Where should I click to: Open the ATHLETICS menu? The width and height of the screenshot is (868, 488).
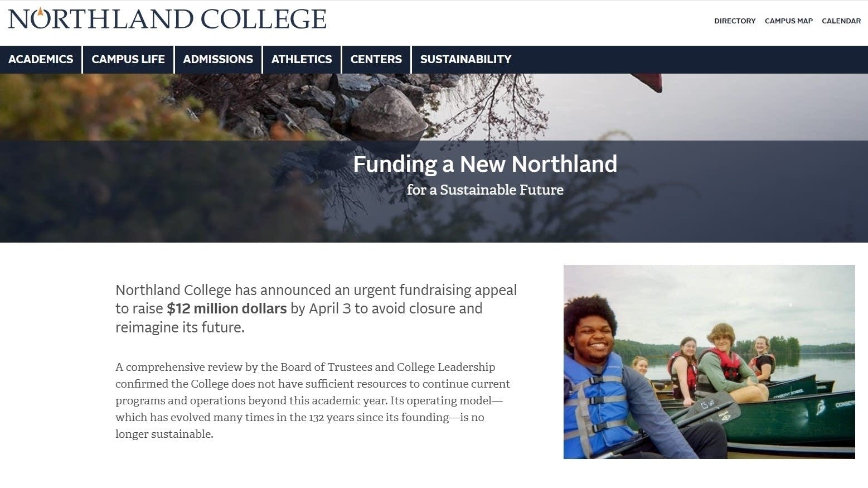pyautogui.click(x=301, y=59)
